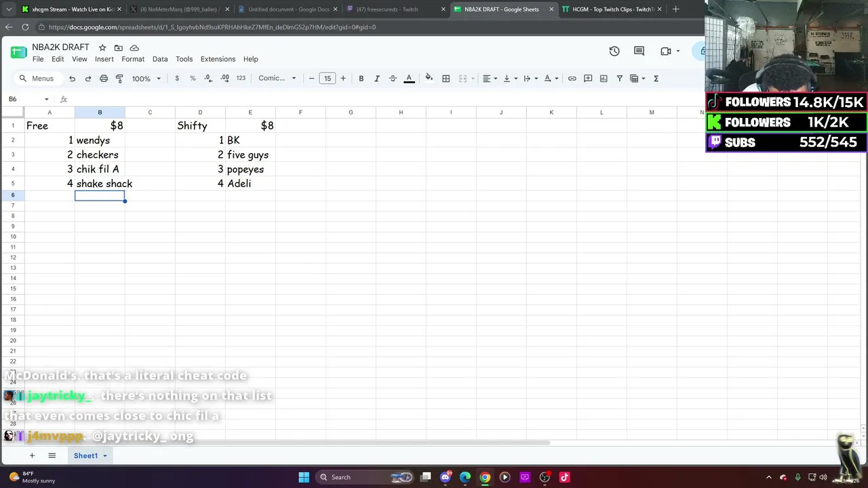Image resolution: width=868 pixels, height=488 pixels.
Task: Open the Functions sigma button
Action: [x=656, y=79]
